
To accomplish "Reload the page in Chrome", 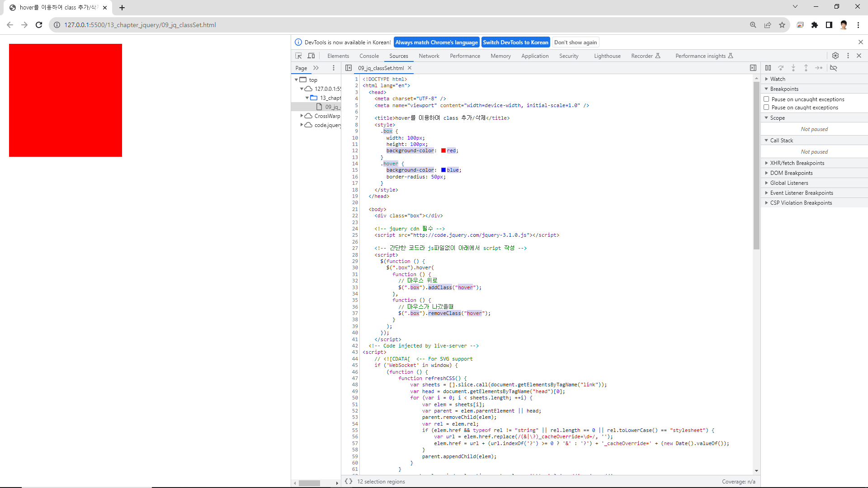I will (x=39, y=25).
